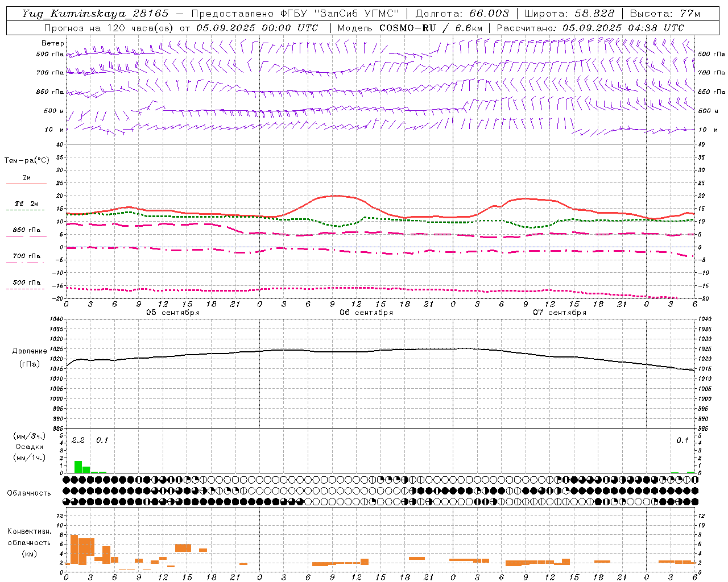Click the tallest green precipitation bar

click(x=78, y=467)
